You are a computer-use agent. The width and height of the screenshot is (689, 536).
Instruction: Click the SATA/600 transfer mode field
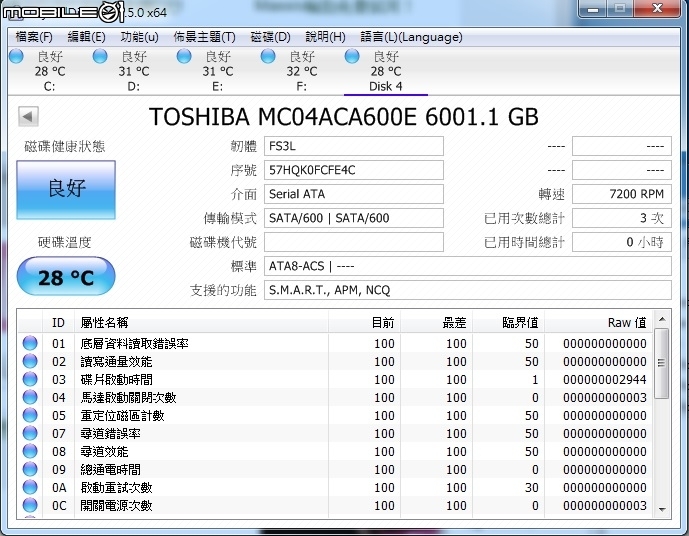[354, 218]
